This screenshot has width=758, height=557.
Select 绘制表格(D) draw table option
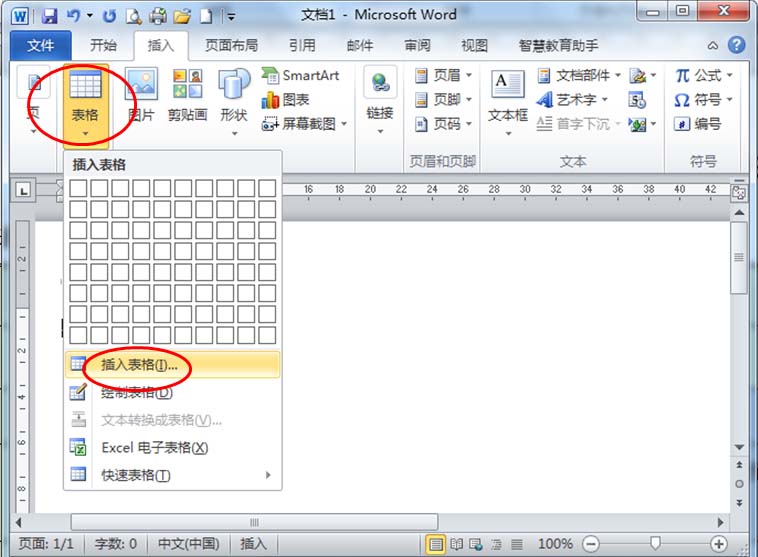pos(172,392)
